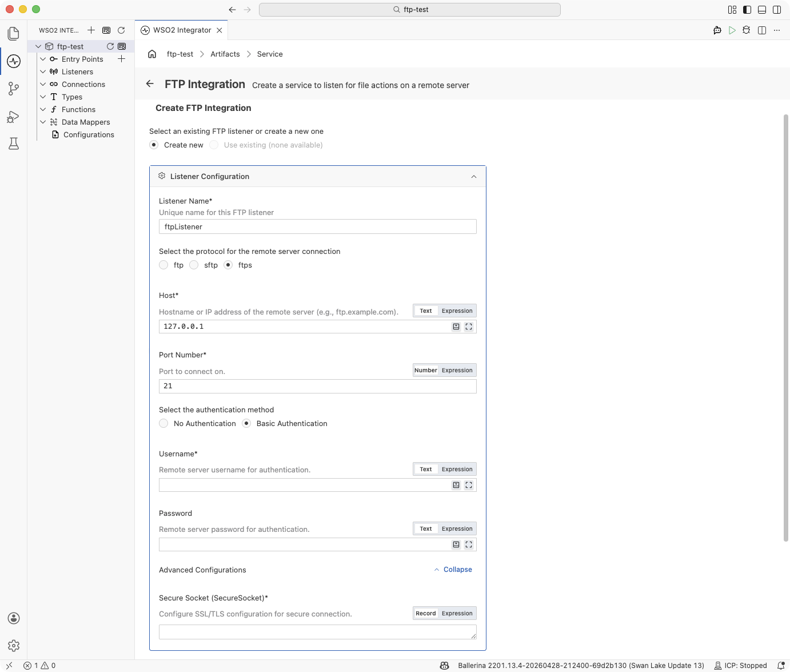Viewport: 790px width, 672px height.
Task: Click the Listener Name input field
Action: coord(317,226)
